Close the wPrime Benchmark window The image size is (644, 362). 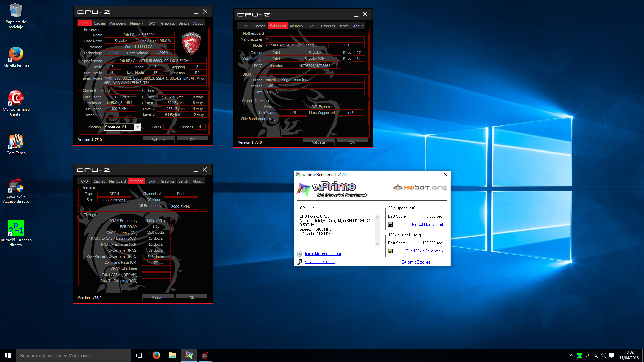pos(445,175)
